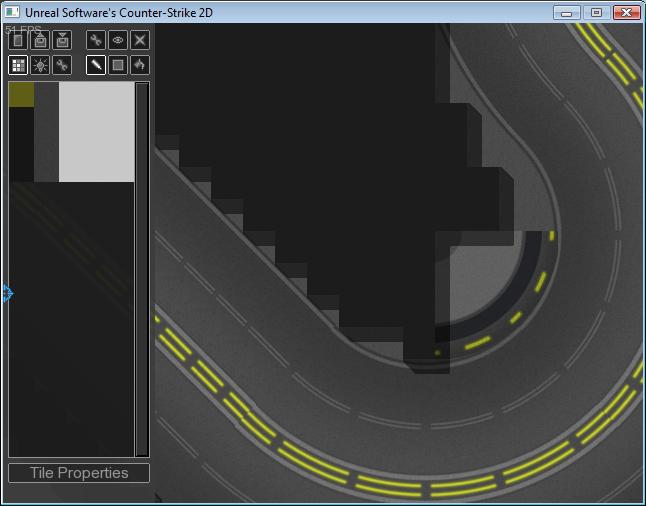Select the sun-shaped entities mode icon
Screen dimensions: 646x506
tap(40, 65)
